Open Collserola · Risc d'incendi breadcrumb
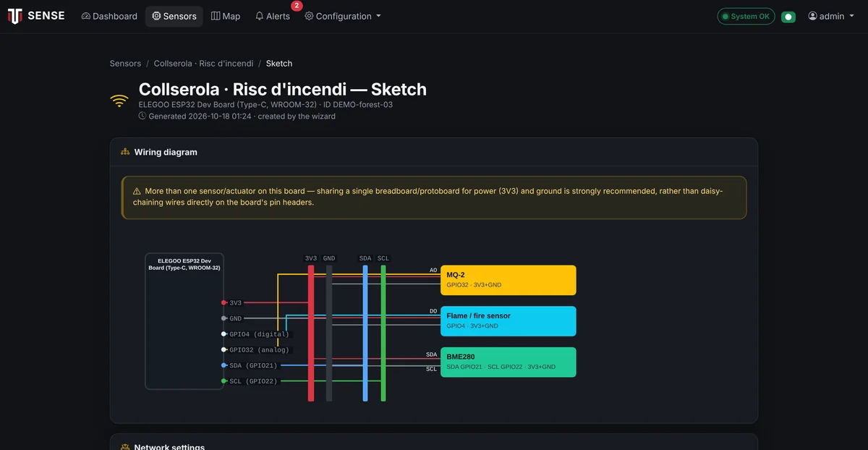The image size is (868, 450). [203, 64]
